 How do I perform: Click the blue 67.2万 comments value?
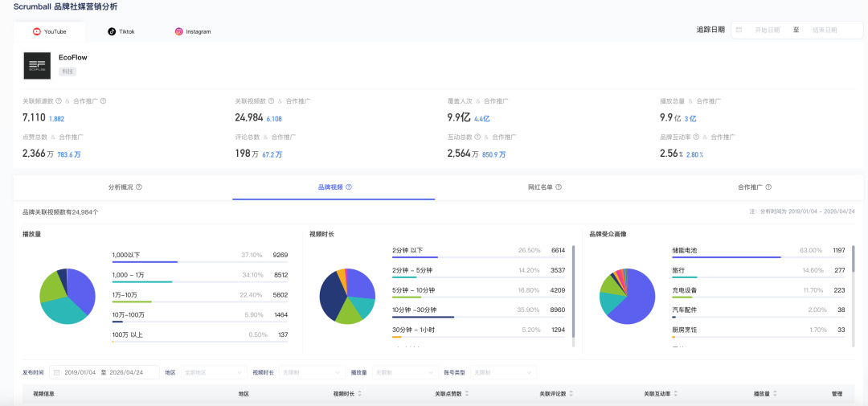[x=272, y=154]
